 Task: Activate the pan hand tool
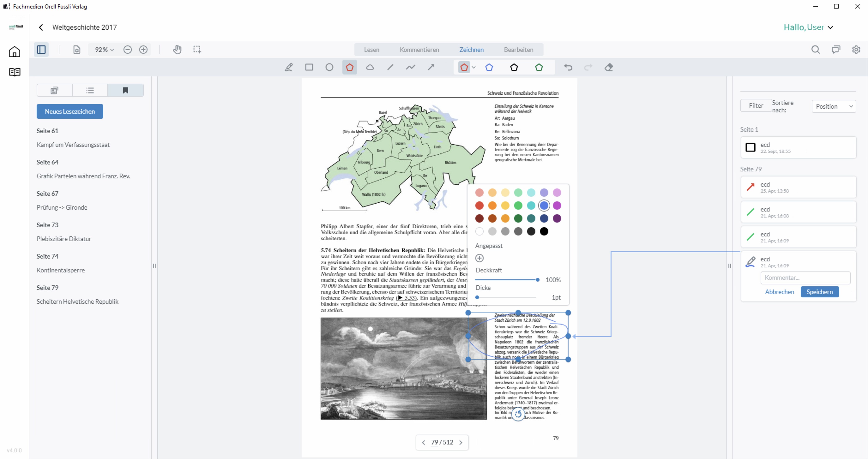pyautogui.click(x=177, y=50)
